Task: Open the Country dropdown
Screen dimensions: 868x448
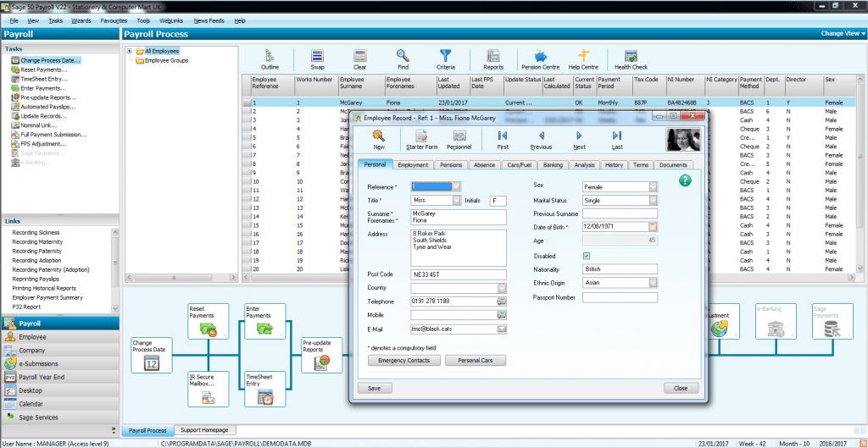Action: coord(502,288)
